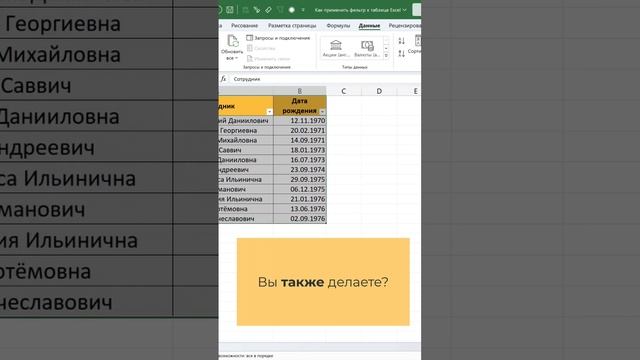The image size is (640, 360).
Task: Click cell with date 12.11.1970
Action: click(x=300, y=120)
